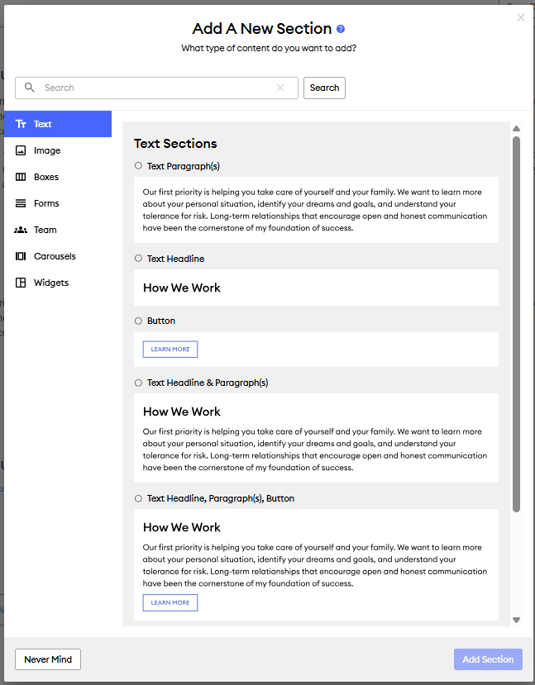Screen dimensions: 535x685
Task: Focus the Search input field
Action: click(157, 88)
